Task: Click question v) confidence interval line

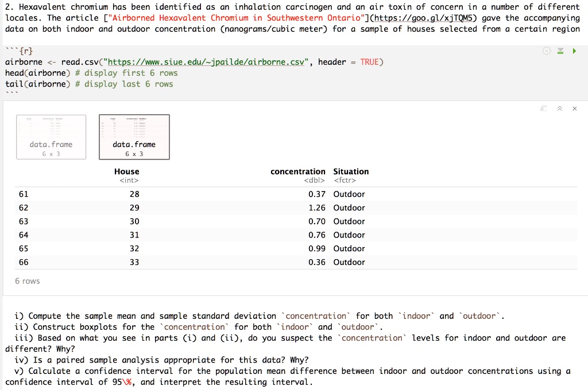Action: pyautogui.click(x=288, y=376)
